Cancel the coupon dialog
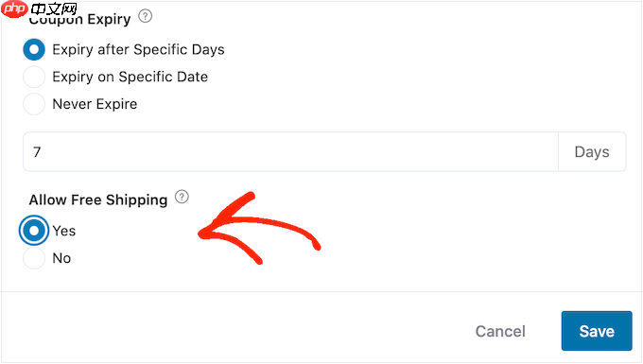The height and width of the screenshot is (364, 643). 500,331
